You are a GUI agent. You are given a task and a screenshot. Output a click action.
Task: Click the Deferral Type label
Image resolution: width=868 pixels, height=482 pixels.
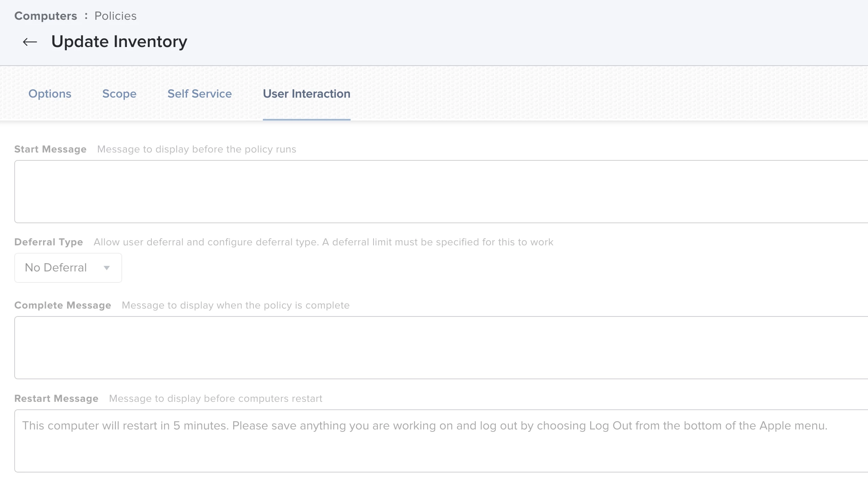49,242
